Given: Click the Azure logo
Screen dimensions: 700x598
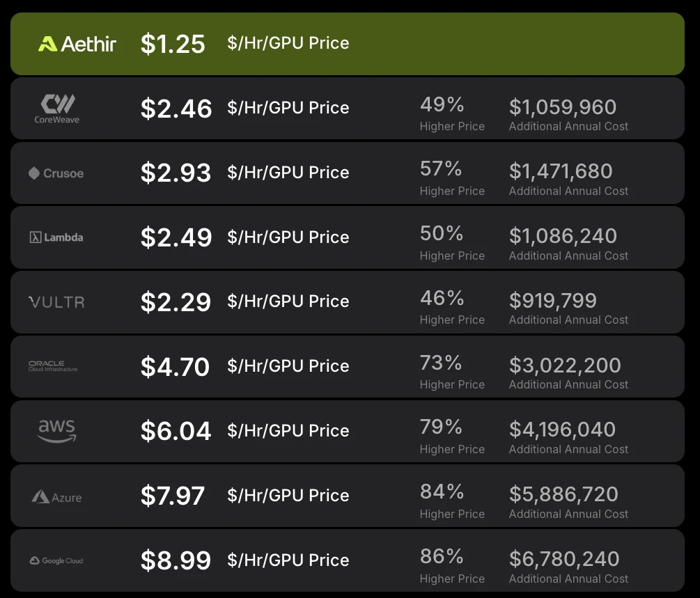Looking at the screenshot, I should tap(56, 497).
